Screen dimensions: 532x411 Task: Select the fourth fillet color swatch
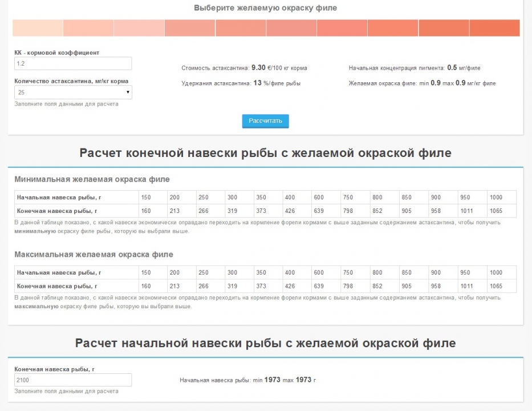190,28
